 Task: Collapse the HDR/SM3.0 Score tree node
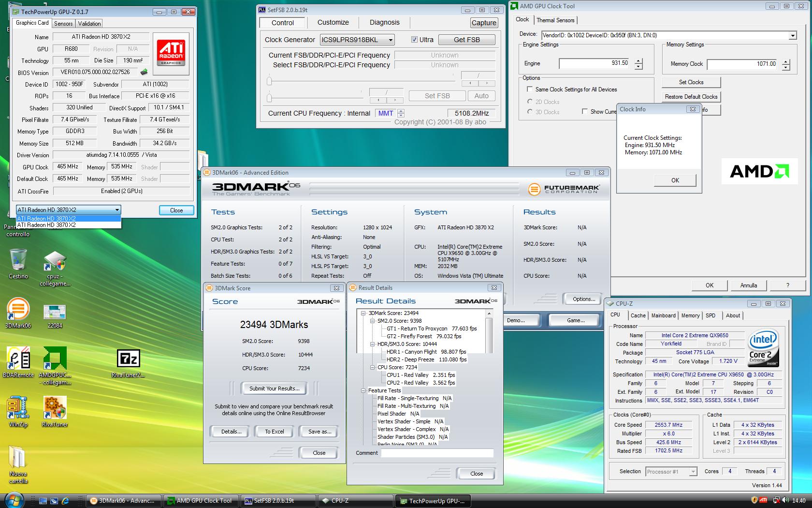click(x=372, y=344)
